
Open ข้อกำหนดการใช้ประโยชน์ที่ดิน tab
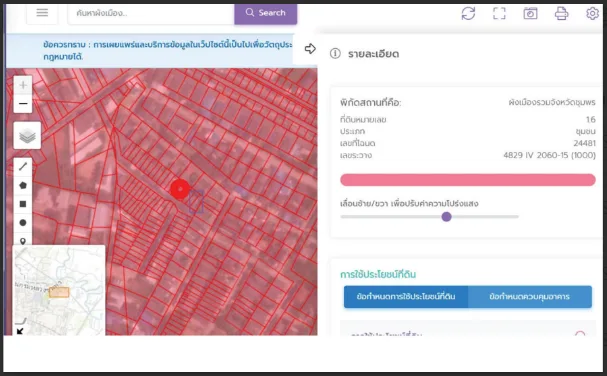(x=406, y=297)
